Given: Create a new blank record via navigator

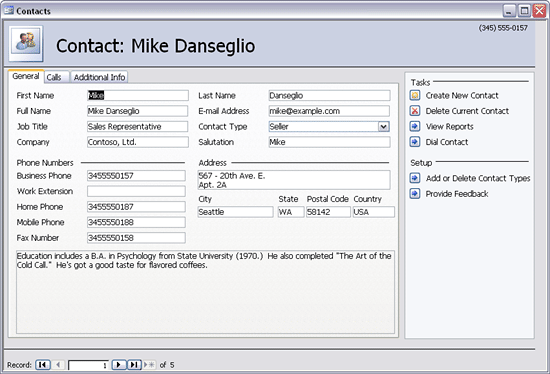Looking at the screenshot, I should click(149, 365).
